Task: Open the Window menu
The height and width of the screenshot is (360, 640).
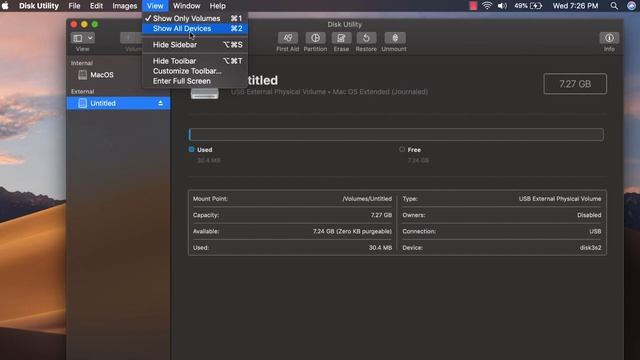Action: [x=187, y=6]
